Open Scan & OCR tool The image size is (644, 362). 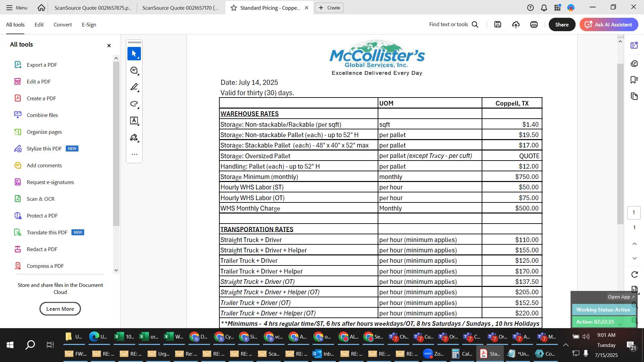[40, 199]
